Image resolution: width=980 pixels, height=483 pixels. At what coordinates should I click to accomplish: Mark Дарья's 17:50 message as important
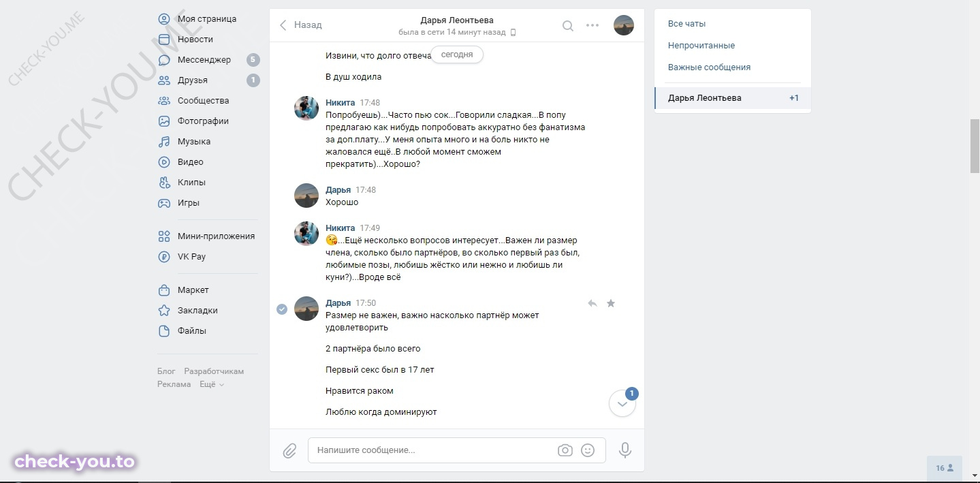click(611, 303)
